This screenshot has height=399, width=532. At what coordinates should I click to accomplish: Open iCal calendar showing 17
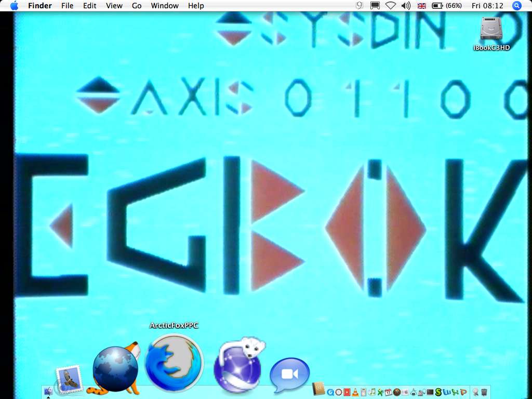pos(389,392)
